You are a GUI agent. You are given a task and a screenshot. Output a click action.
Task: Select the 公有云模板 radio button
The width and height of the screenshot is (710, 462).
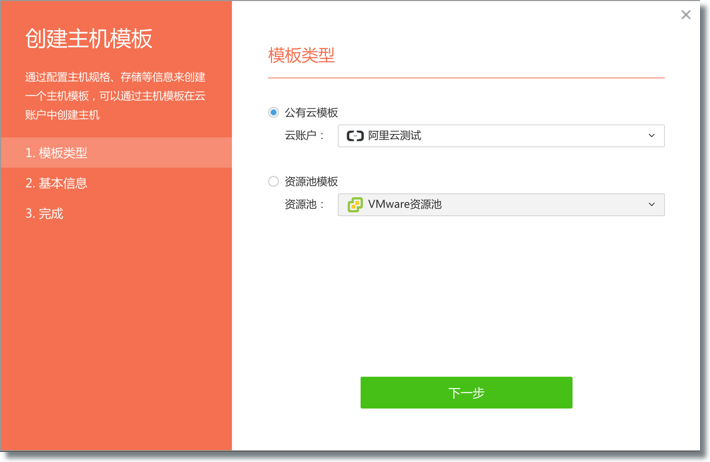(x=273, y=113)
